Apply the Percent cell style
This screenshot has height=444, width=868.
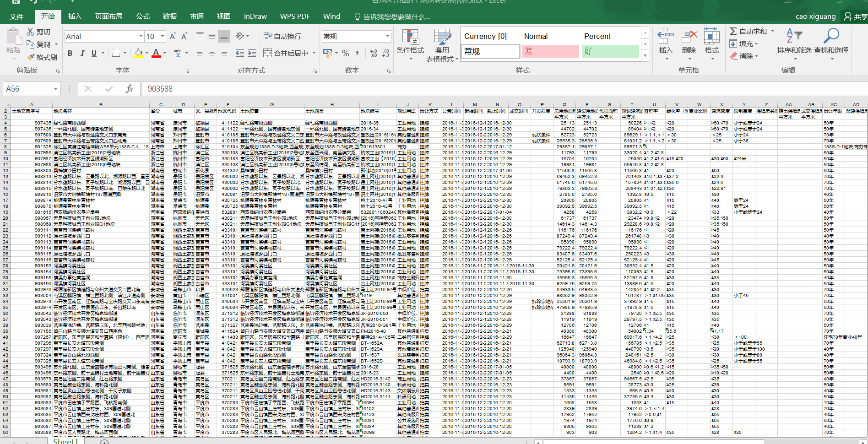coord(597,36)
